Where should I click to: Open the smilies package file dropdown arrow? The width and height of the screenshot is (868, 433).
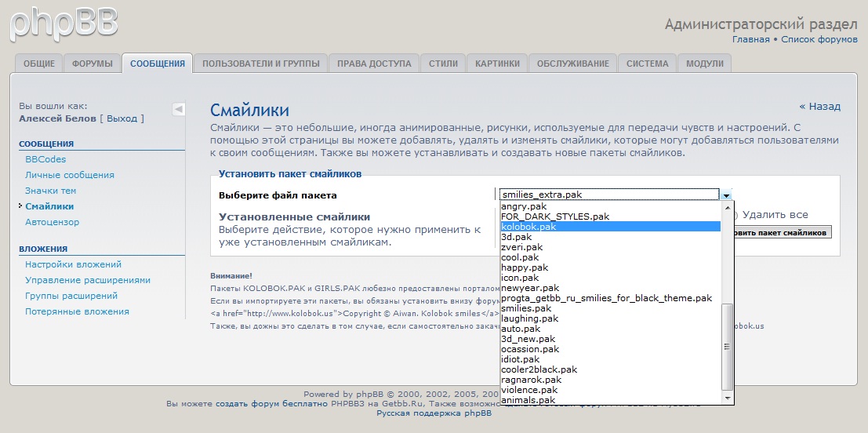(x=726, y=195)
